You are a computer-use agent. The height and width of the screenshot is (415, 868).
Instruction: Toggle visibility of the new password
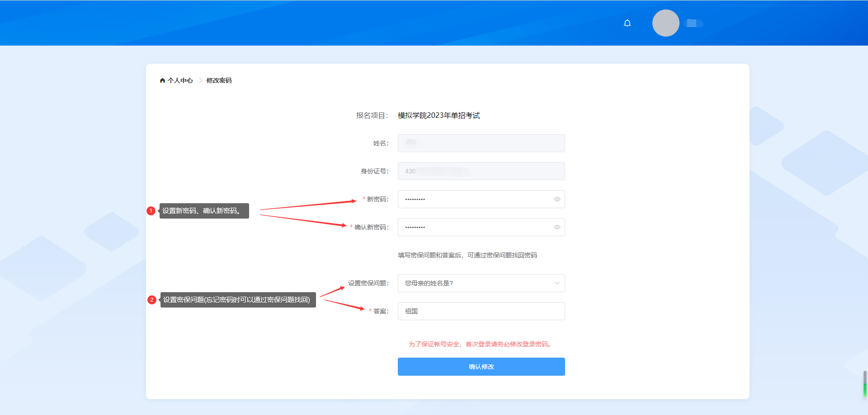pyautogui.click(x=557, y=199)
